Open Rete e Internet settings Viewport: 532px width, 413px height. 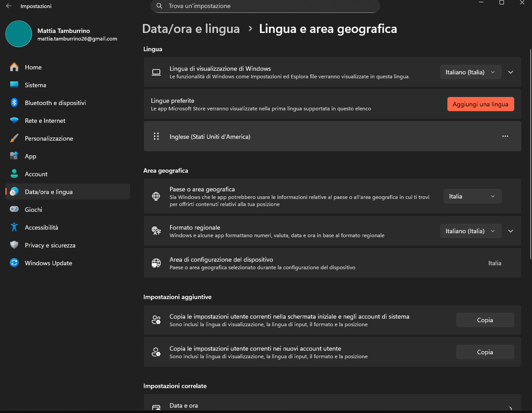click(68, 120)
